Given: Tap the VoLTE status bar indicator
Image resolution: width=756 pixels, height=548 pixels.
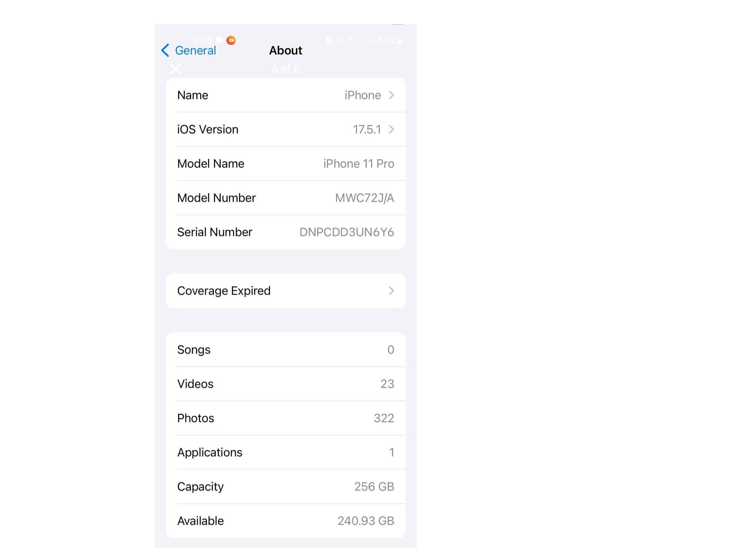Looking at the screenshot, I should 340,40.
